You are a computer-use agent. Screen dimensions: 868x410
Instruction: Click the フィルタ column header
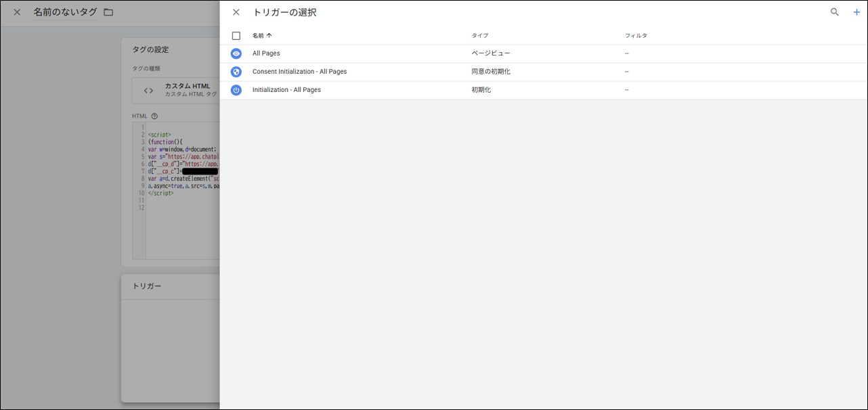click(636, 36)
